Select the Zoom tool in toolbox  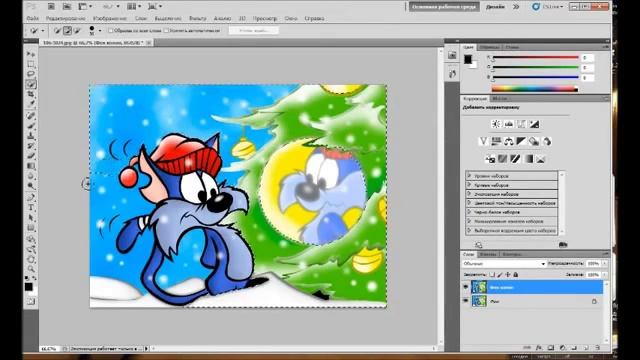click(x=31, y=269)
